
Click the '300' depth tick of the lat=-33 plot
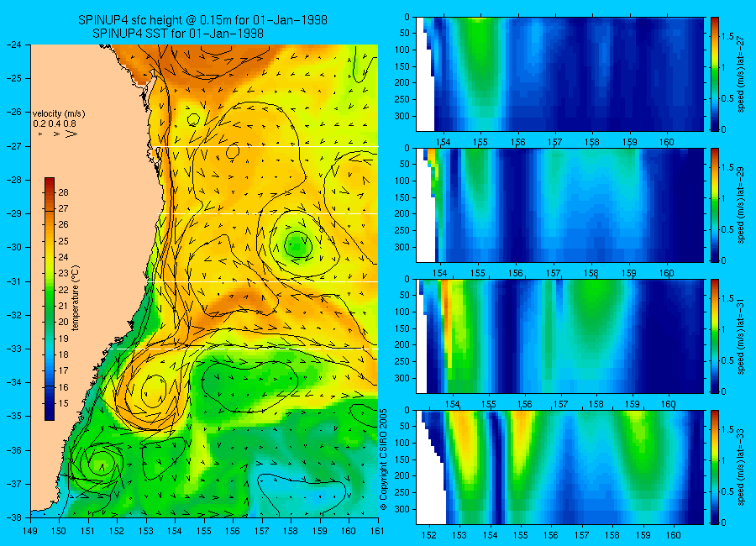point(402,509)
